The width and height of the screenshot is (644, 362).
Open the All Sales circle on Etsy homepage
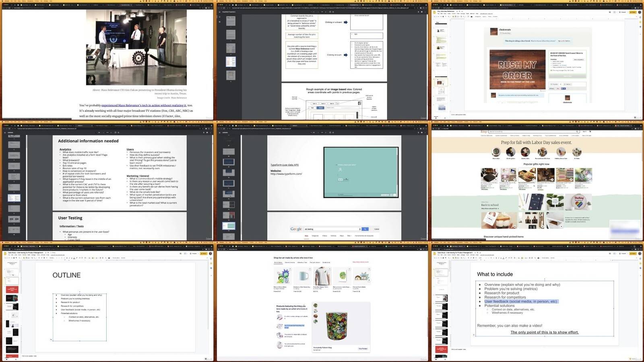click(577, 152)
